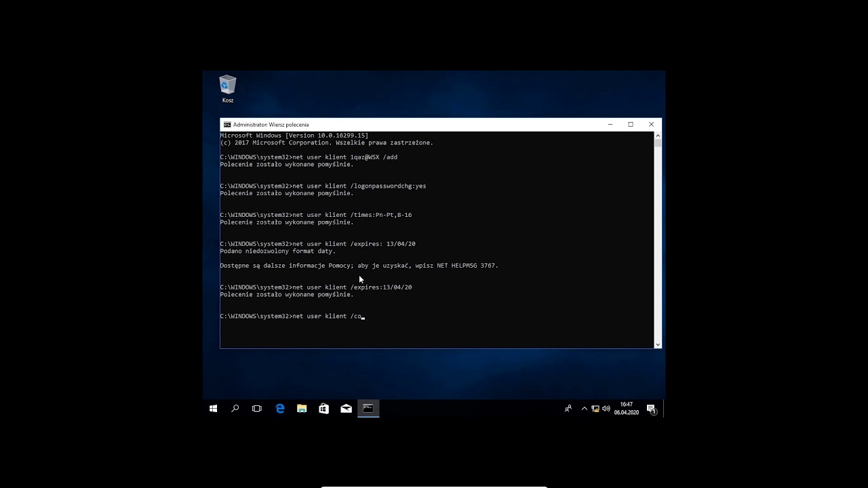868x488 pixels.
Task: Open the Mail app from the taskbar
Action: point(347,409)
